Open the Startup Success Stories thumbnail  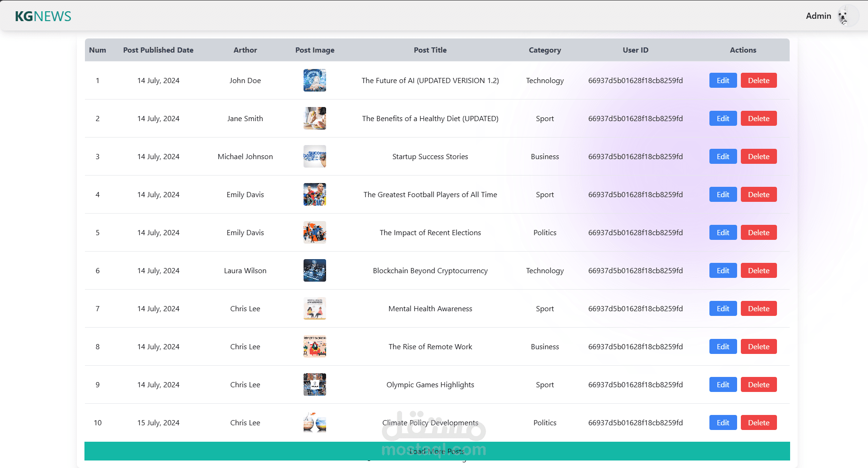tap(315, 156)
